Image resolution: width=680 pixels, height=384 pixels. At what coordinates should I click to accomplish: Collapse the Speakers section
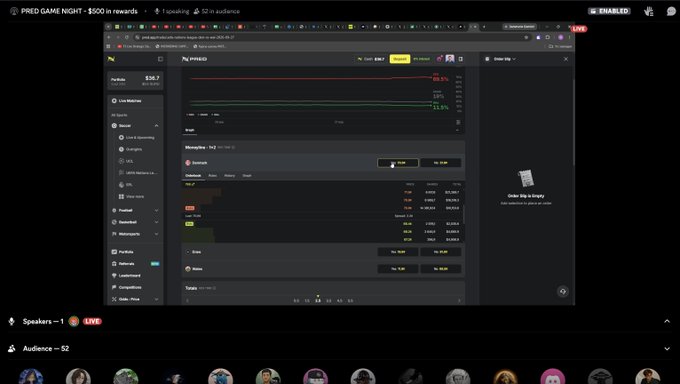coord(667,322)
